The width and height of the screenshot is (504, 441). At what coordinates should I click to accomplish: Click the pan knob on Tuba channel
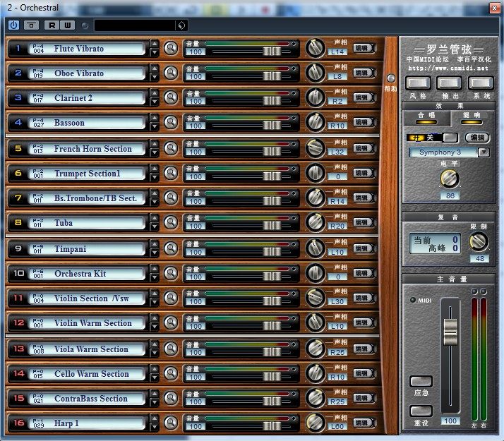(315, 223)
